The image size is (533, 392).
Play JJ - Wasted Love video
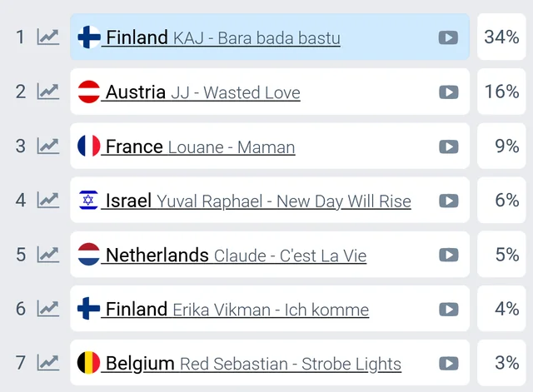(x=448, y=92)
